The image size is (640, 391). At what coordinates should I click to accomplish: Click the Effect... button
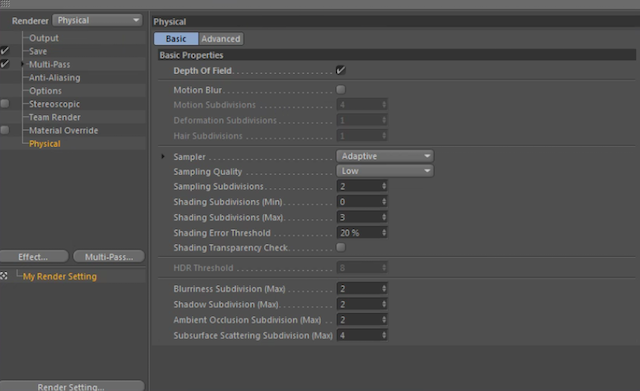[x=34, y=257]
